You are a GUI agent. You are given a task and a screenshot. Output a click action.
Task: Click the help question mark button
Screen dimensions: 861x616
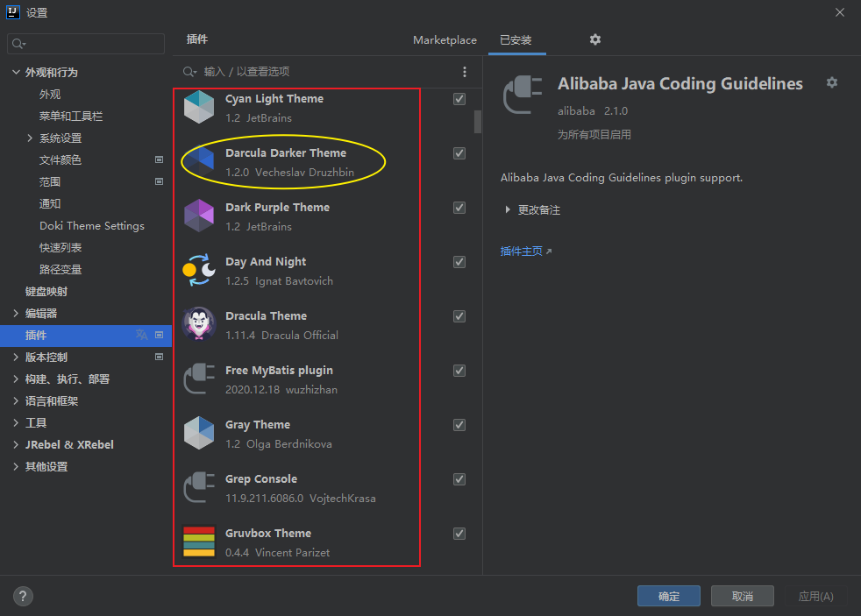23,596
